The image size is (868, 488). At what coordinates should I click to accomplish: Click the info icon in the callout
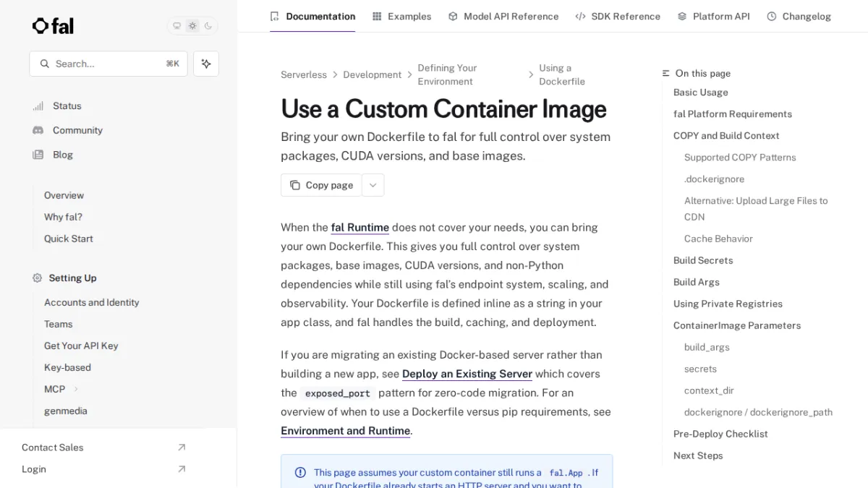(x=300, y=473)
